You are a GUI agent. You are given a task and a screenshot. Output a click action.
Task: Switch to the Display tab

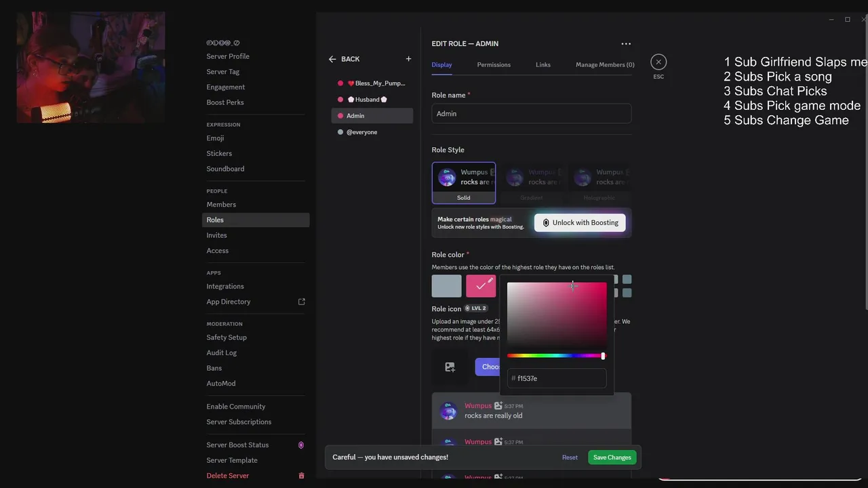441,64
